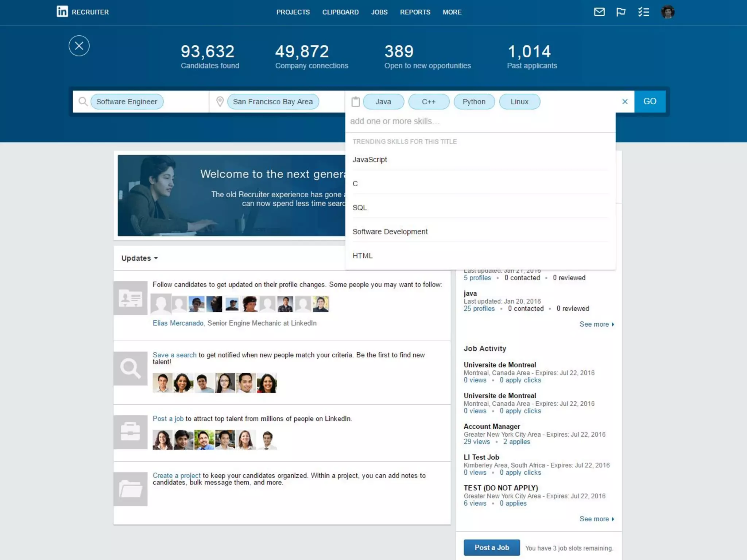
Task: Focus the add one or more skills field
Action: (x=480, y=121)
